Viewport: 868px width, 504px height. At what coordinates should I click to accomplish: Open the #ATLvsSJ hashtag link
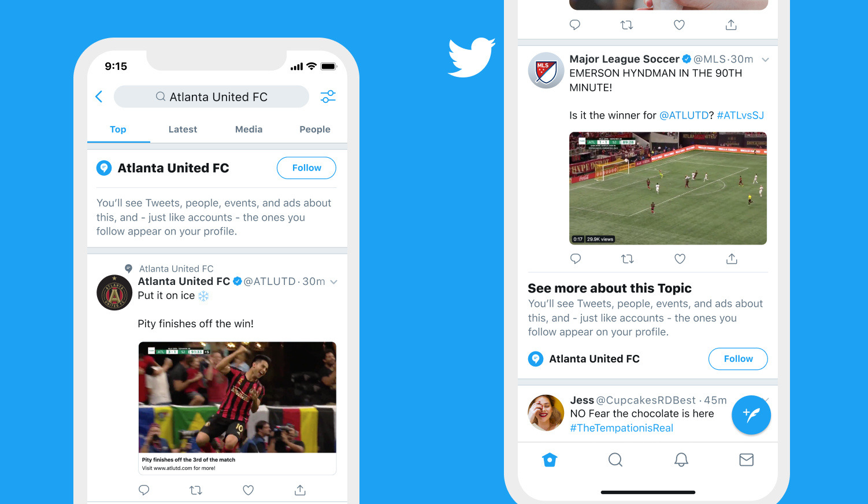[740, 115]
